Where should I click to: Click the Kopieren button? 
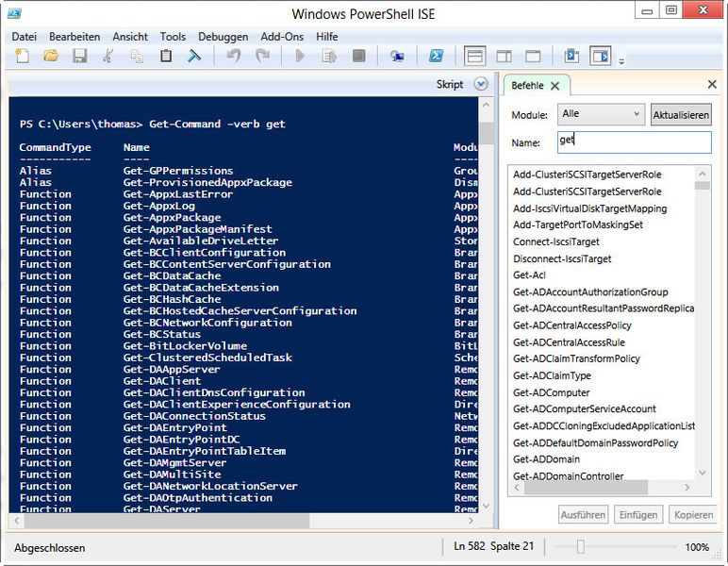tap(693, 514)
